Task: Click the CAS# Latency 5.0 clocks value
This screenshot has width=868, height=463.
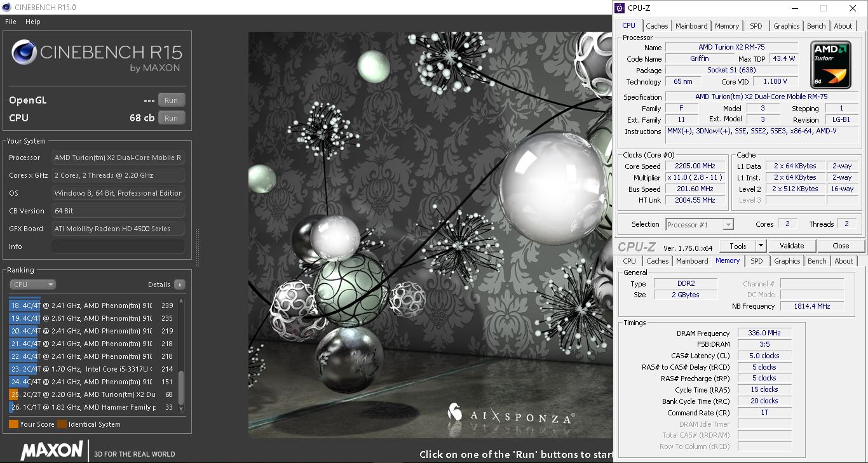Action: [x=765, y=356]
